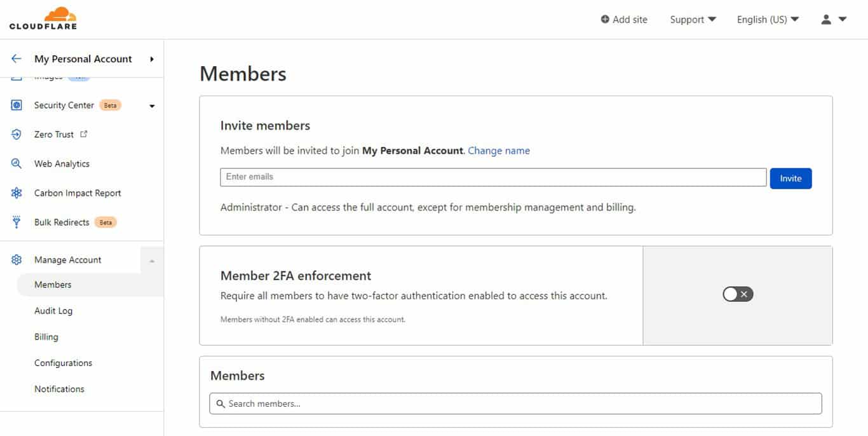Viewport: 868px width, 436px height.
Task: Click the Manage Account gear icon
Action: tap(17, 260)
